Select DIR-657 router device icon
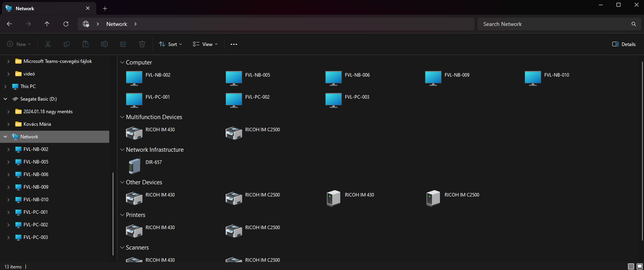 134,165
